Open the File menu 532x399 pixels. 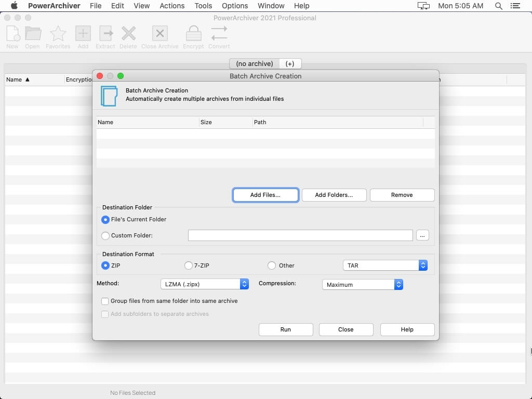96,6
